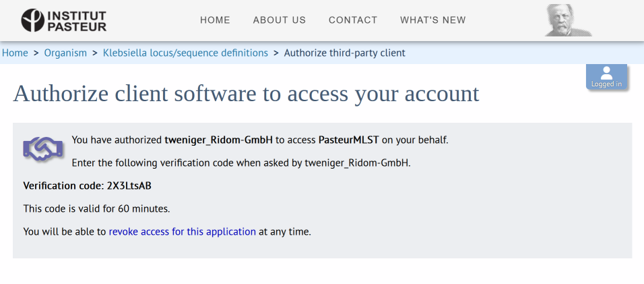The image size is (644, 284).
Task: Click the Home breadcrumb link
Action: (15, 53)
